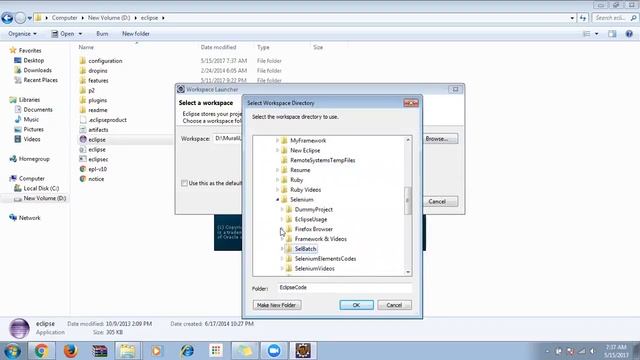Open the dropdown arrow beside Open

click(80, 34)
